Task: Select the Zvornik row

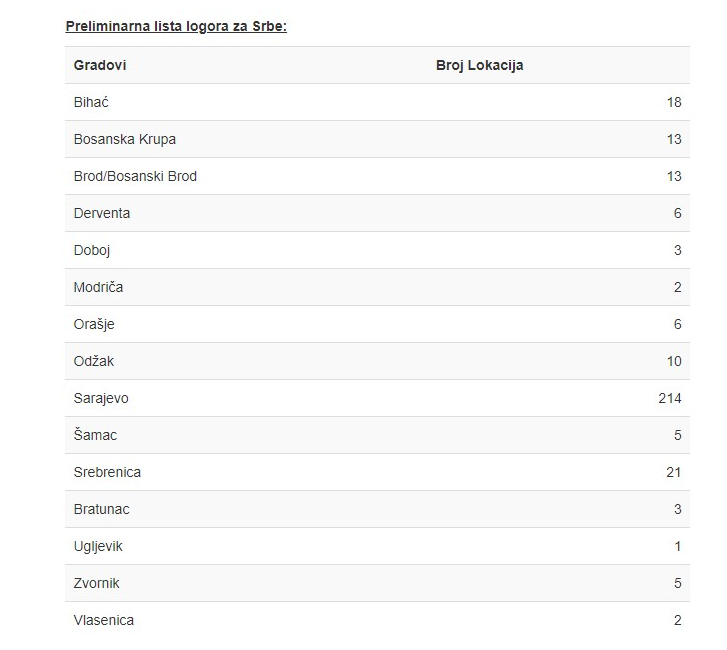Action: tap(377, 583)
